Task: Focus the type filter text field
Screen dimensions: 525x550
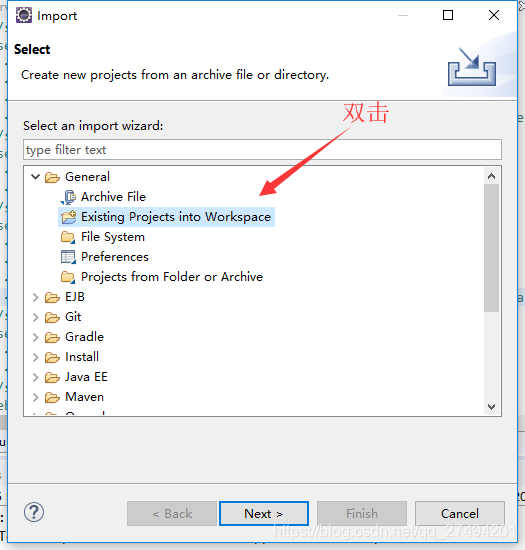Action: point(262,150)
